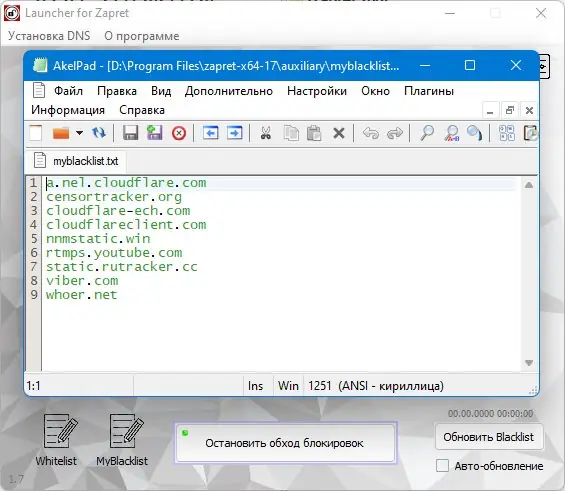Open the Справка menu
The height and width of the screenshot is (491, 565).
142,110
